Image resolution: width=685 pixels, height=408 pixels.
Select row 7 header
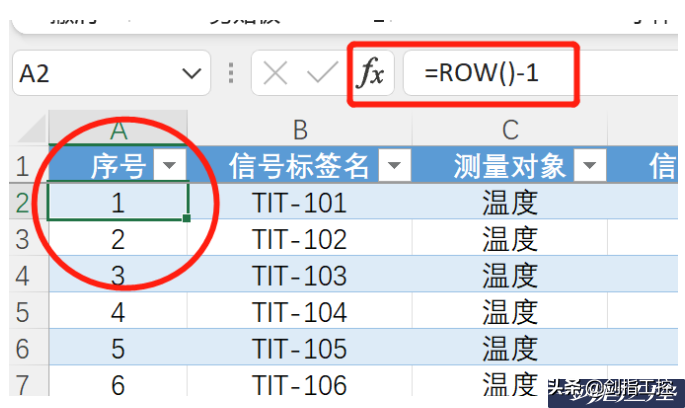[x=28, y=382]
